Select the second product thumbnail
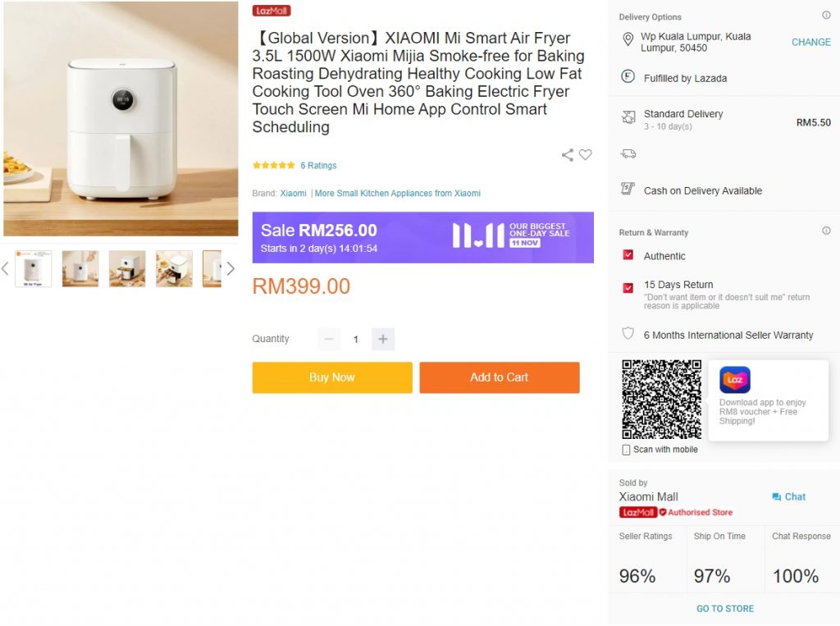This screenshot has height=626, width=840. 80,268
